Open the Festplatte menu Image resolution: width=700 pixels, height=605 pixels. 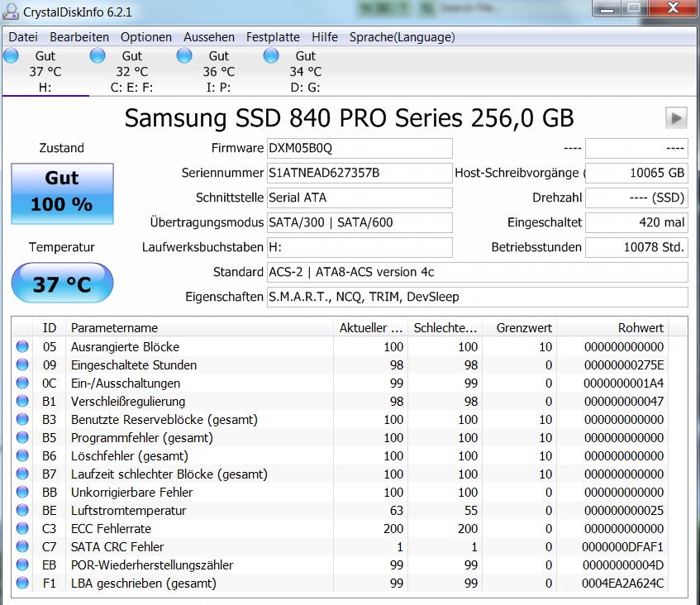tap(273, 37)
